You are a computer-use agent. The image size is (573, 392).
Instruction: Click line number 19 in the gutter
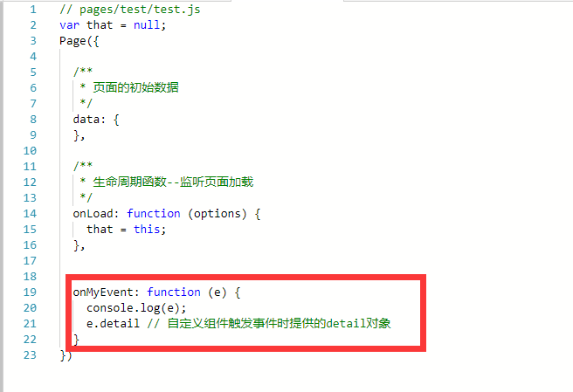tap(30, 292)
